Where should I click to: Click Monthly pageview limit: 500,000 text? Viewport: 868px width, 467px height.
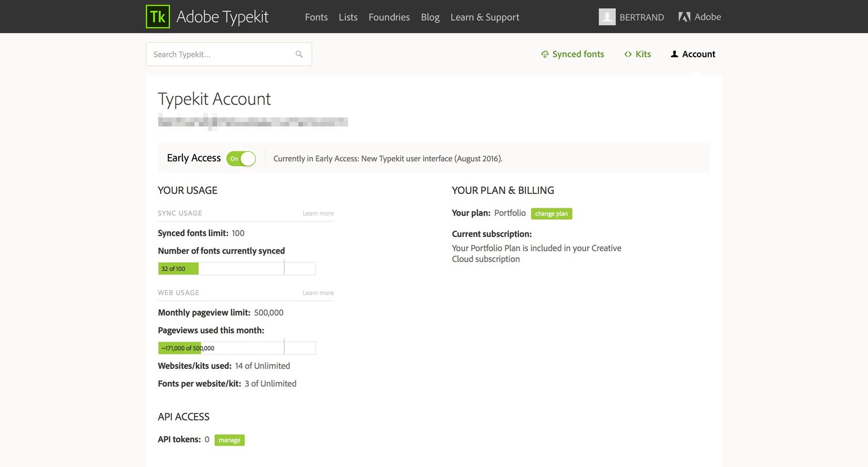click(220, 313)
